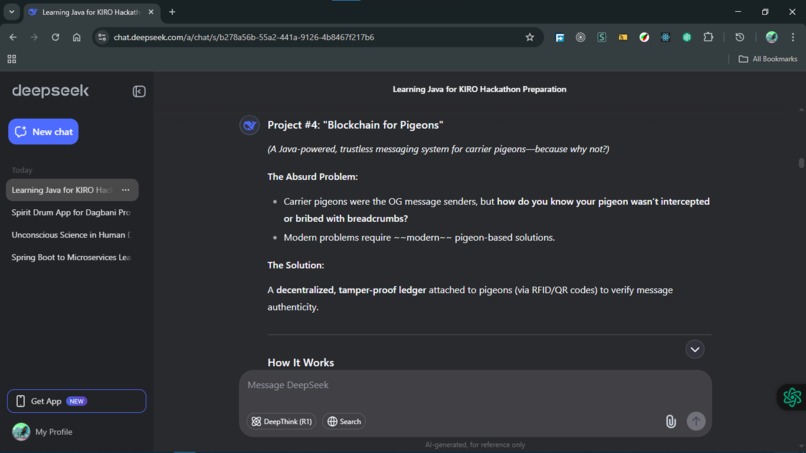Open the React atom extension icon
Image resolution: width=806 pixels, height=453 pixels.
(x=665, y=37)
